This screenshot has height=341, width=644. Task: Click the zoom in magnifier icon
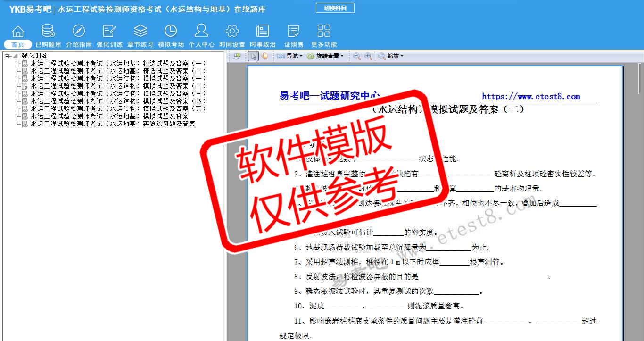pos(368,56)
